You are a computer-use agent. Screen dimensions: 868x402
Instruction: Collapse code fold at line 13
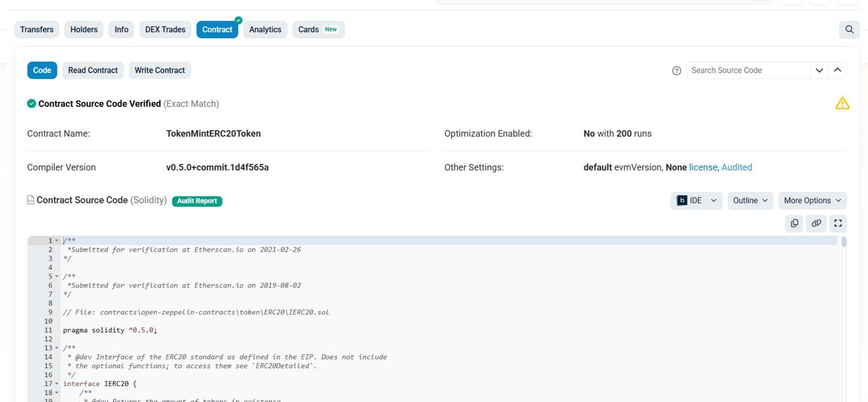57,348
